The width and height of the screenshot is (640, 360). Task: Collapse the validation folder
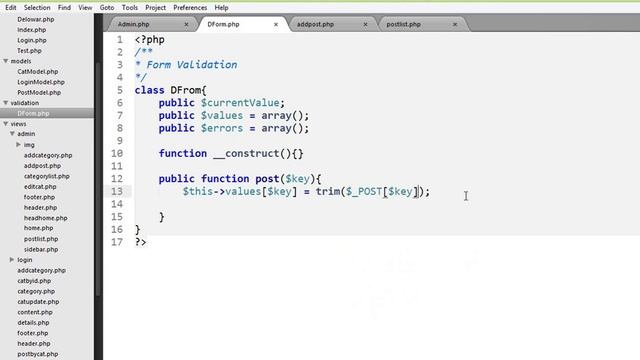click(x=6, y=103)
